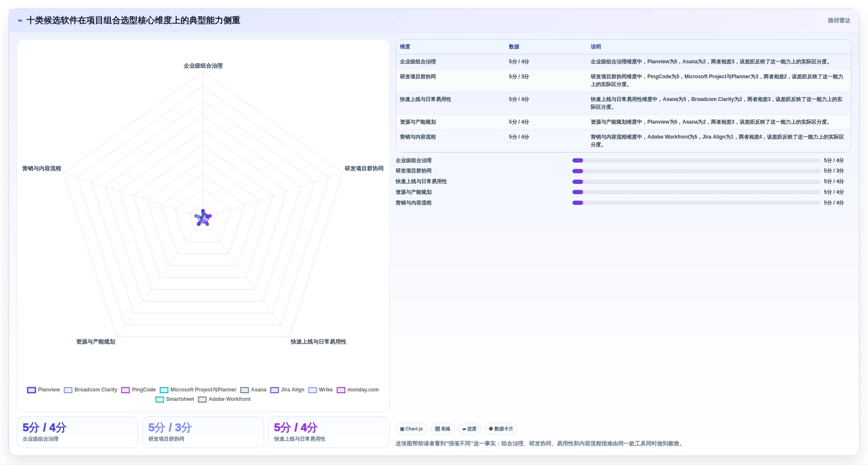Click the 研发项目群协同 progress bar
This screenshot has width=868, height=465.
tap(696, 171)
